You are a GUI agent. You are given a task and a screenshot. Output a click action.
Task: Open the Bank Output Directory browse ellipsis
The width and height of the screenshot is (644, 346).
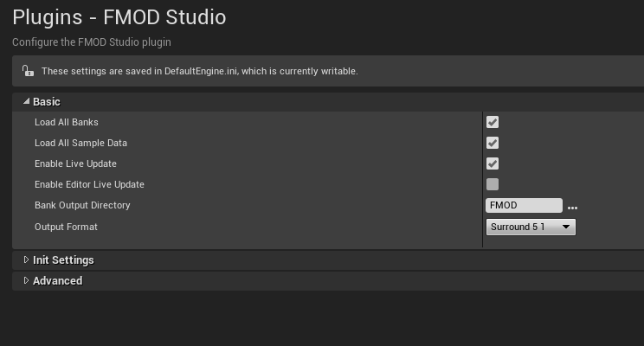click(x=572, y=208)
